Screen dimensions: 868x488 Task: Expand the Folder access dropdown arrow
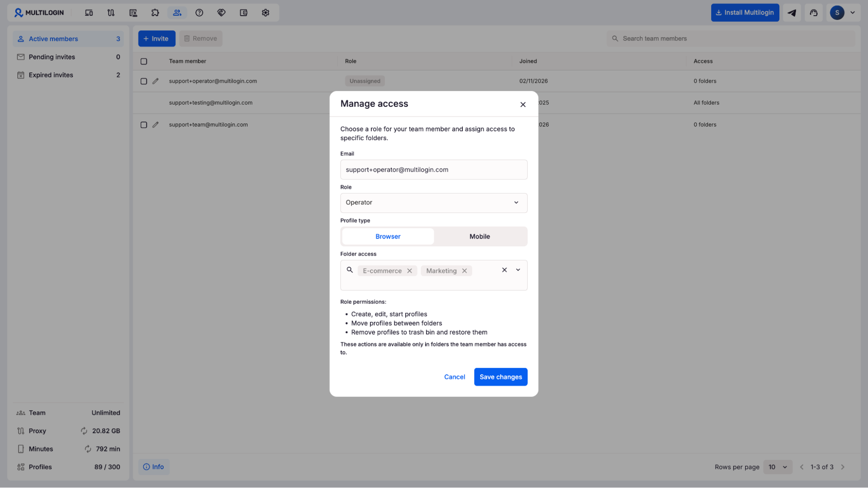[x=518, y=270]
